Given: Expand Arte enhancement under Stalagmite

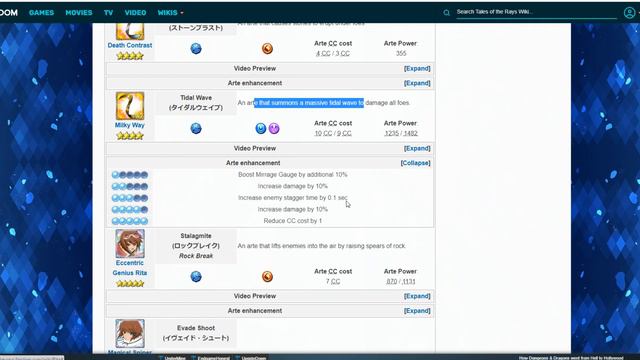Looking at the screenshot, I should tap(417, 311).
